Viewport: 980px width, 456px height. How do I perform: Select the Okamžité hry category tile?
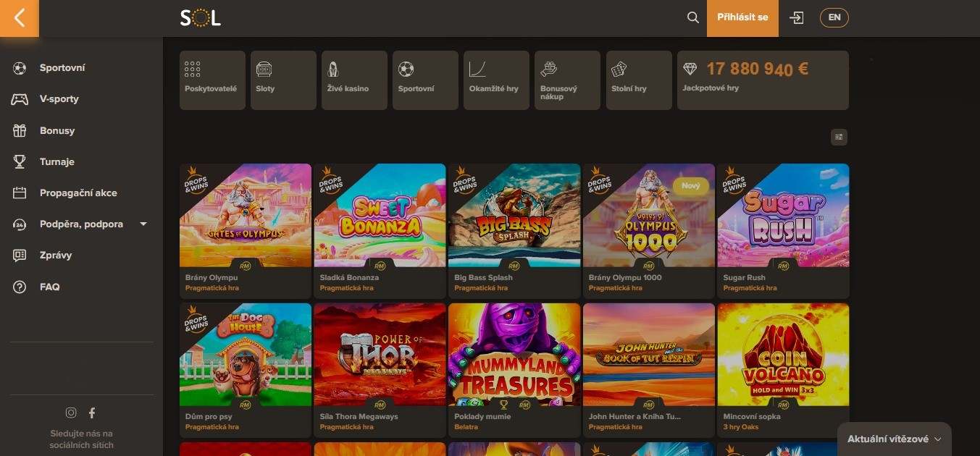pos(496,80)
